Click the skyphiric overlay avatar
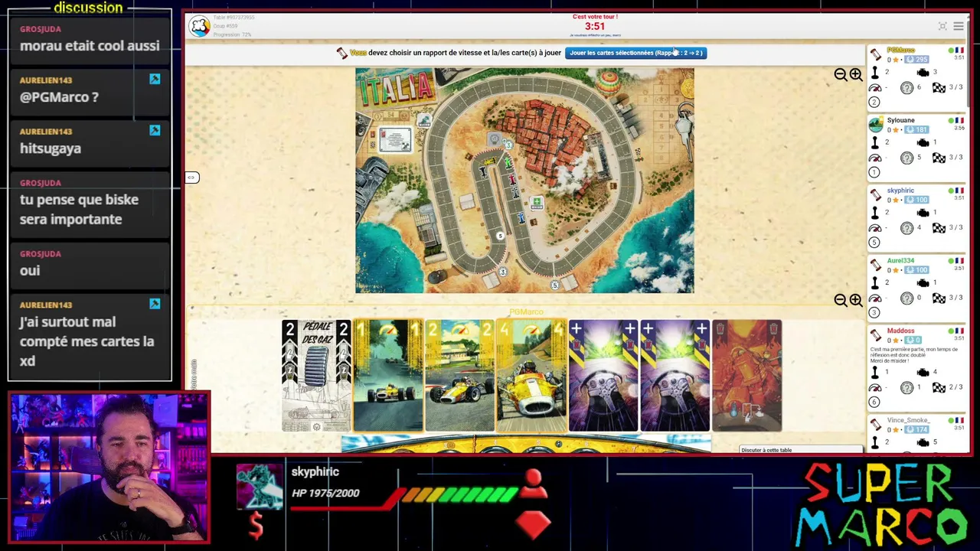Image resolution: width=980 pixels, height=551 pixels. click(x=260, y=487)
